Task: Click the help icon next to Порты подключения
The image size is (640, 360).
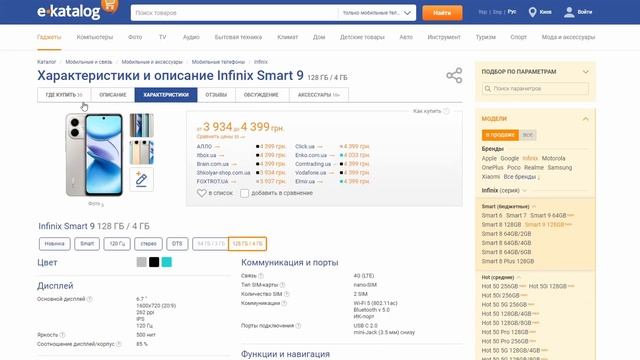Action: click(298, 326)
